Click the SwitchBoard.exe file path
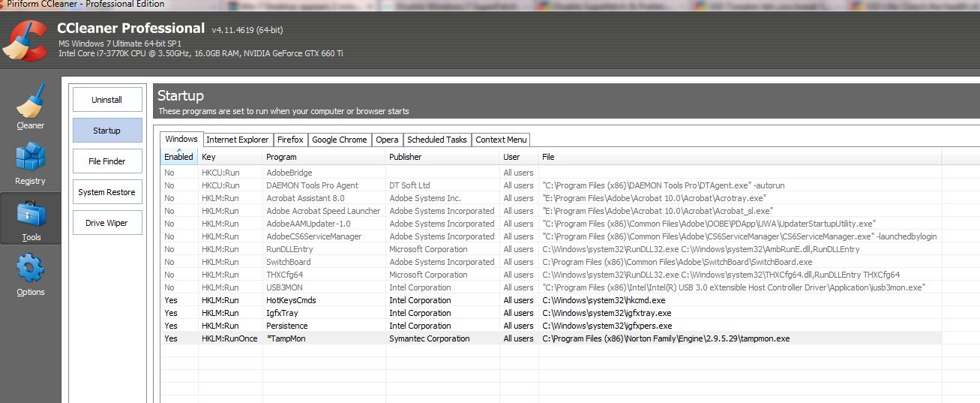 coord(677,262)
